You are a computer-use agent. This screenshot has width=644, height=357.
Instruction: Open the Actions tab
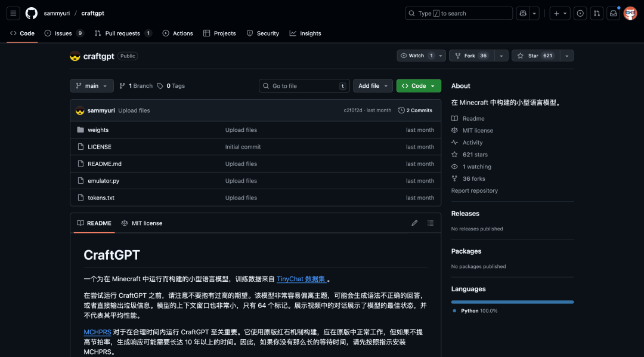[177, 33]
